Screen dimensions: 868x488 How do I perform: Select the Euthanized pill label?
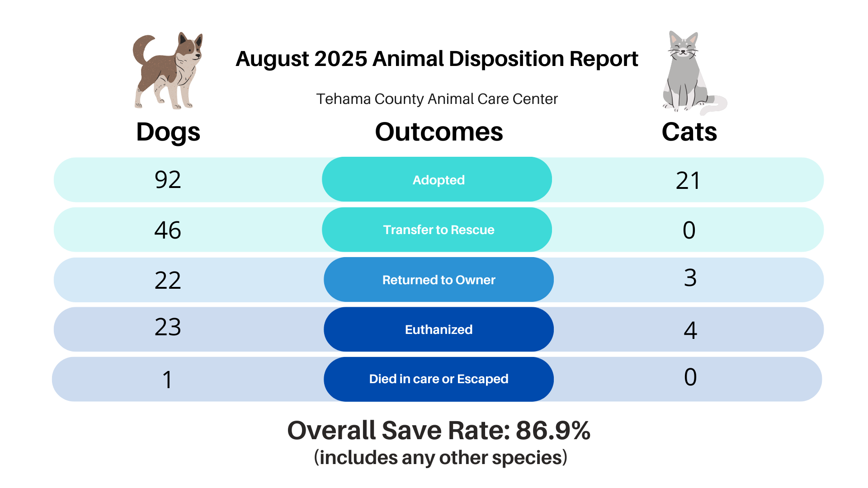click(438, 329)
